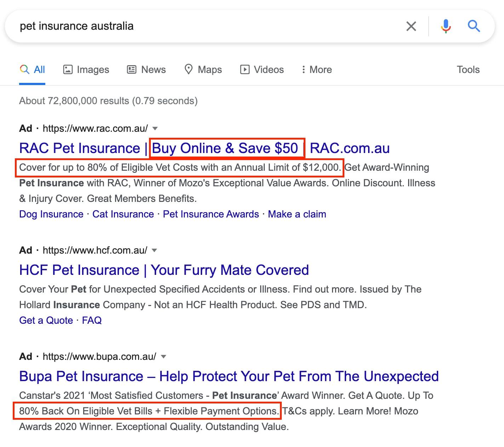Viewport: 504px width, 447px height.
Task: Expand dropdown arrow next to bupa.com.au URL
Action: [x=164, y=357]
